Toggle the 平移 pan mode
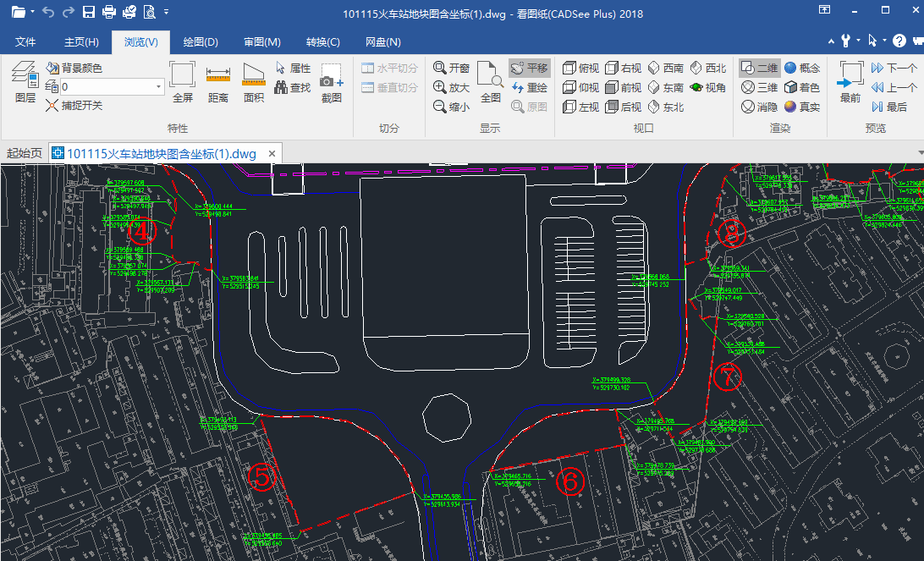This screenshot has height=561, width=924. tap(530, 68)
